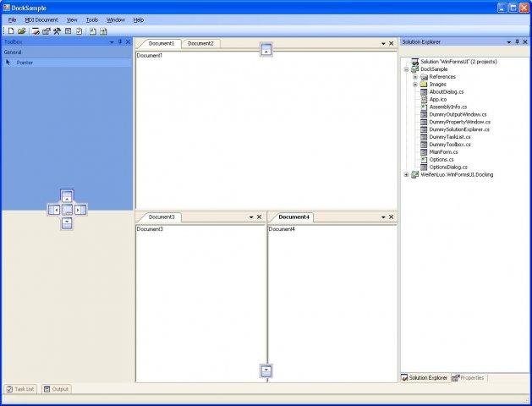Close the Toolbox panel
This screenshot has height=406, width=532.
(x=128, y=41)
